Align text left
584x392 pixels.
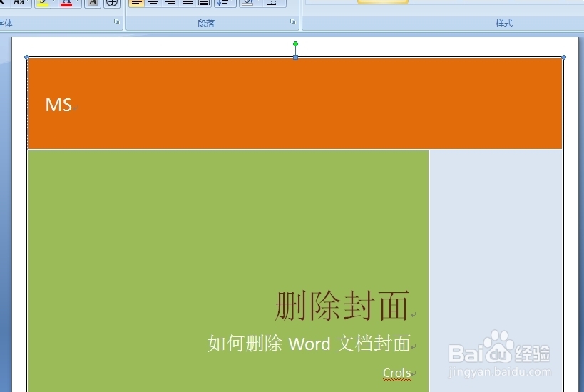click(x=136, y=3)
